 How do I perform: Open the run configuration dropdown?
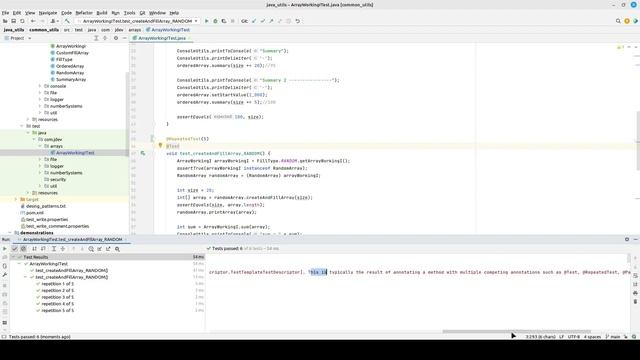(137, 21)
